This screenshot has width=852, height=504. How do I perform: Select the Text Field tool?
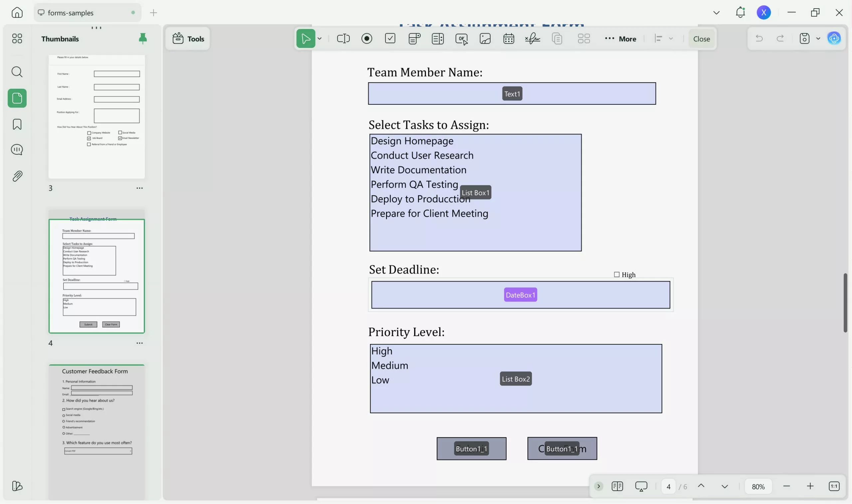pos(343,38)
